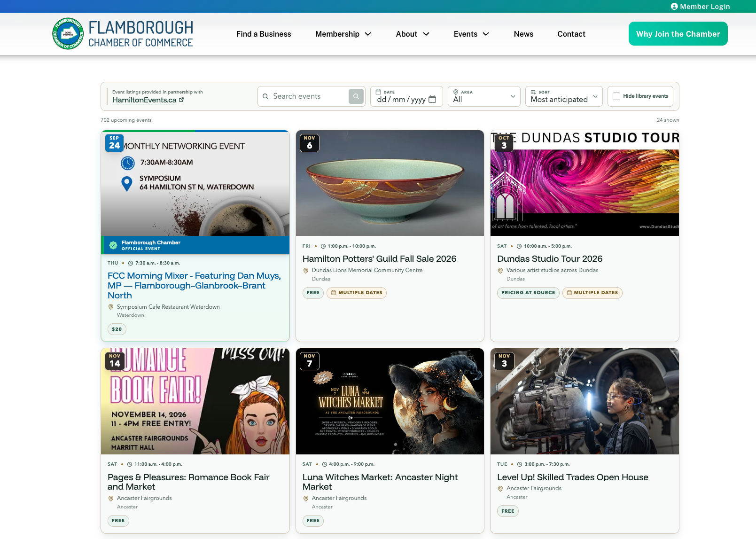Click location pin next to Symposium Cafe Restaurant

[x=111, y=307]
